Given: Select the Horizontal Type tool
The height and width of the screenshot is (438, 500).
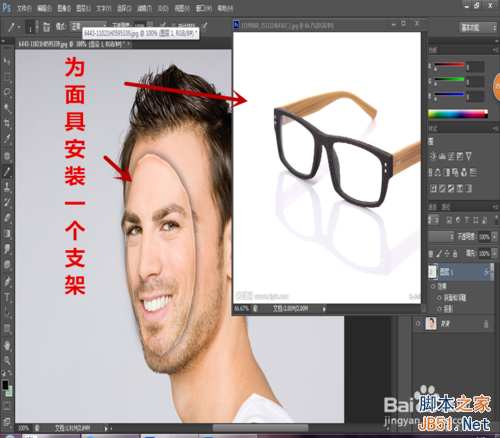Looking at the screenshot, I should pos(7,297).
